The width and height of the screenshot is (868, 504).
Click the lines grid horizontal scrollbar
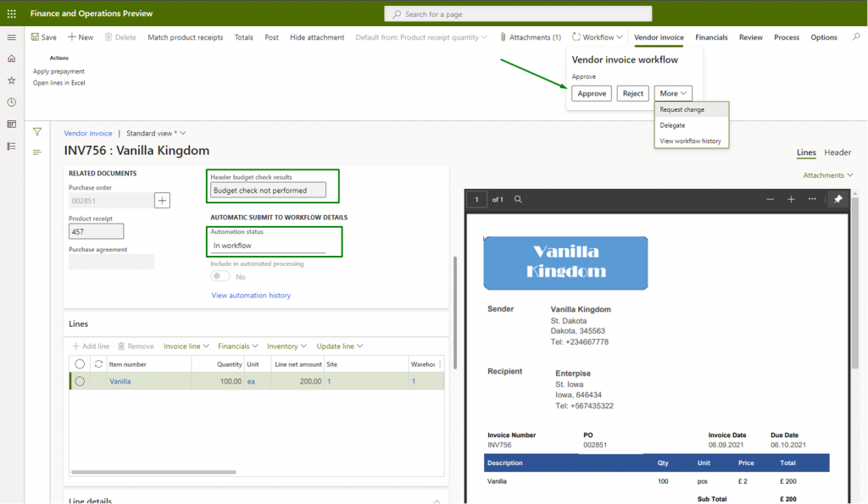154,472
